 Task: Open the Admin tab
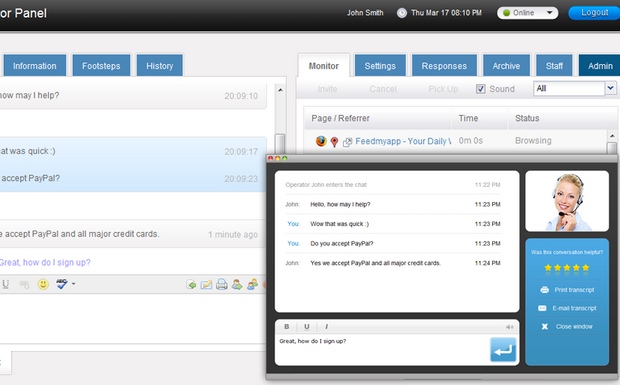(599, 66)
